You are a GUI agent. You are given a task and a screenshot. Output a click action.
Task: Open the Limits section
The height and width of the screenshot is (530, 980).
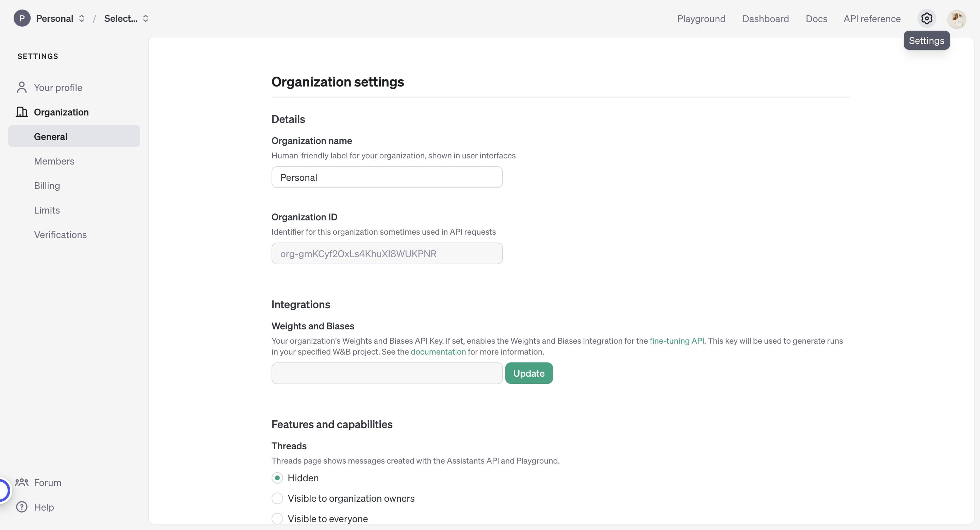47,210
